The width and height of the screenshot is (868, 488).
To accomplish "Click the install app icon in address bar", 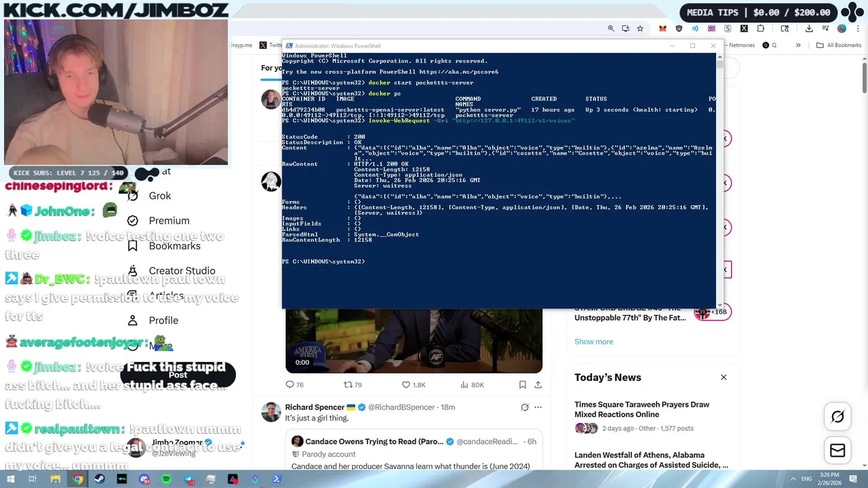I will [x=625, y=28].
